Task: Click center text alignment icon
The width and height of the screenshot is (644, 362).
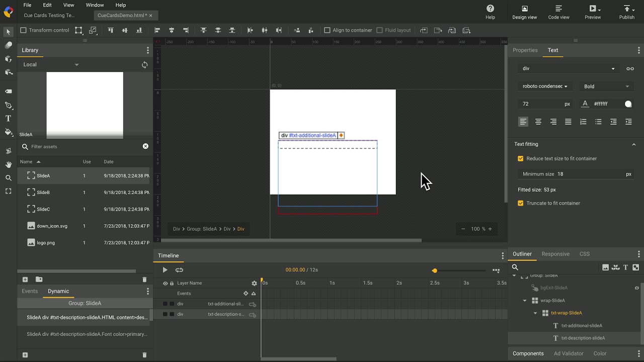Action: (538, 122)
